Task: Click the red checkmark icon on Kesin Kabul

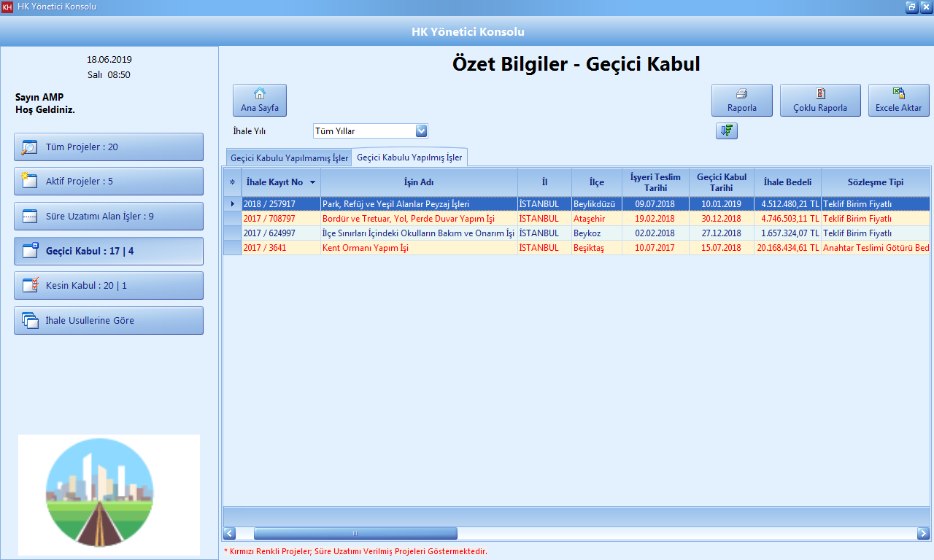Action: (28, 285)
